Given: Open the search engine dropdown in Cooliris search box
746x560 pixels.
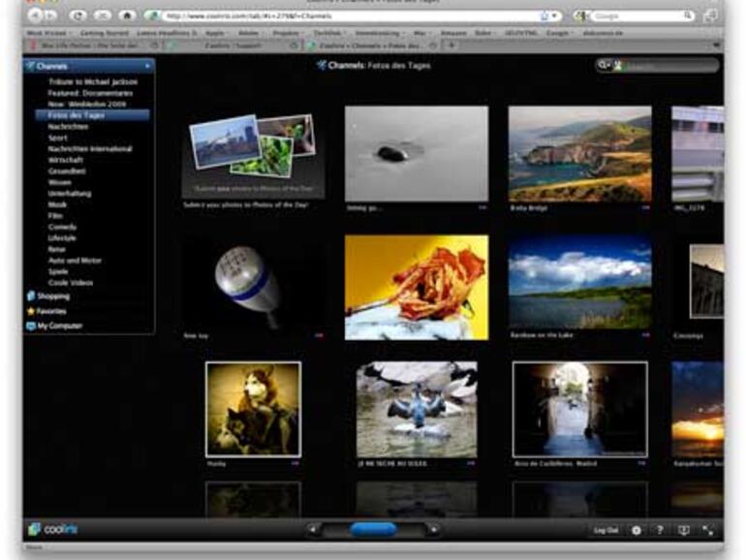Looking at the screenshot, I should click(x=605, y=66).
